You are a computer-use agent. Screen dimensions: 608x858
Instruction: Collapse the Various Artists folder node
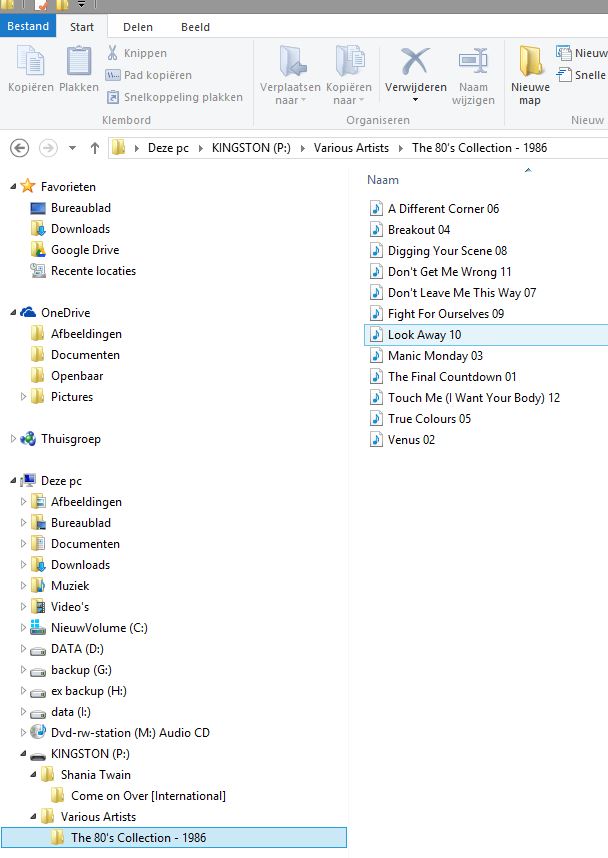(x=33, y=817)
